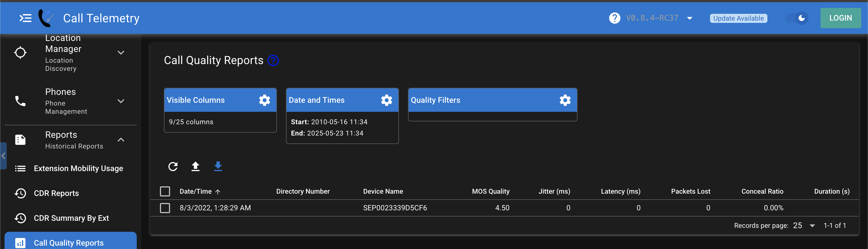Sort by Latency (ms) column
Screen dimensions: 868x249
tap(621, 191)
